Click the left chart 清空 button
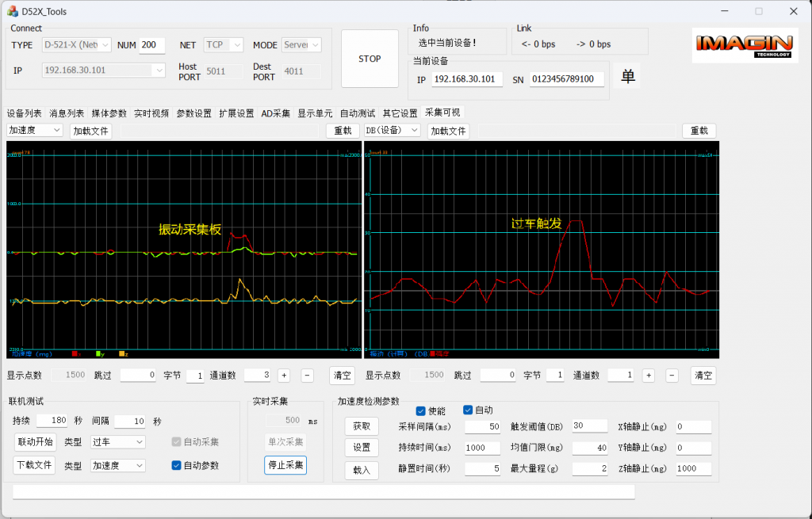 [x=342, y=376]
